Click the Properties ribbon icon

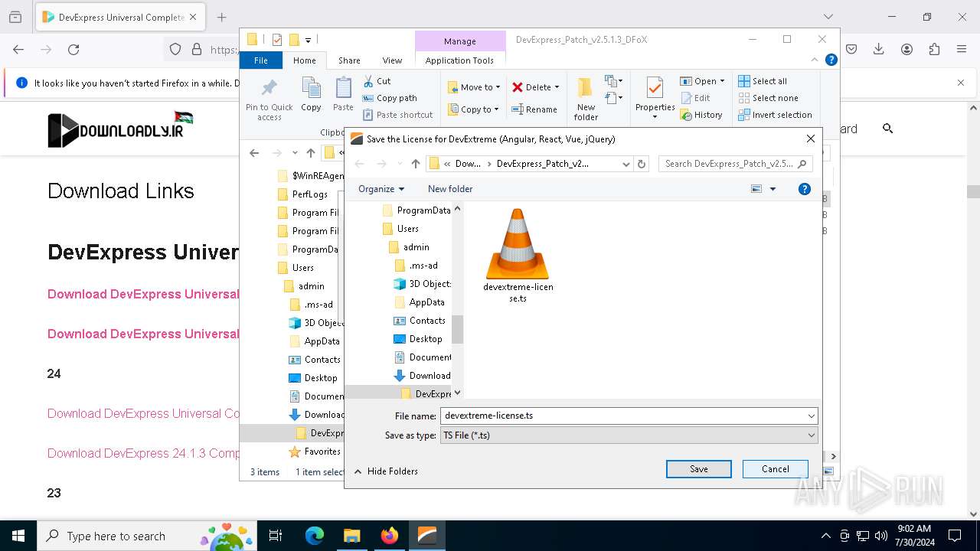655,99
